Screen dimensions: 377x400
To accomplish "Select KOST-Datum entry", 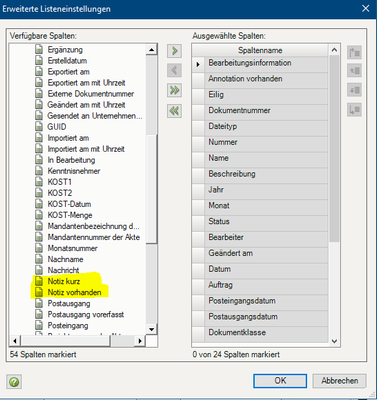I will pyautogui.click(x=69, y=204).
